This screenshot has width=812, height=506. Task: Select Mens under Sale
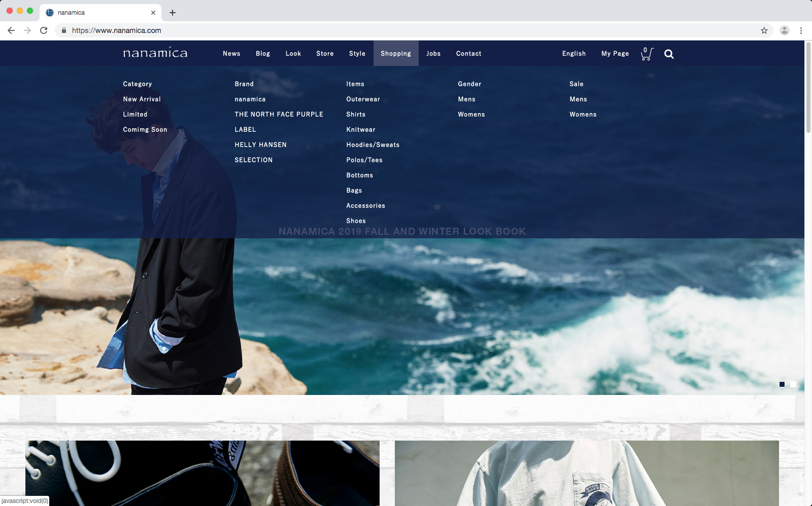pos(578,99)
